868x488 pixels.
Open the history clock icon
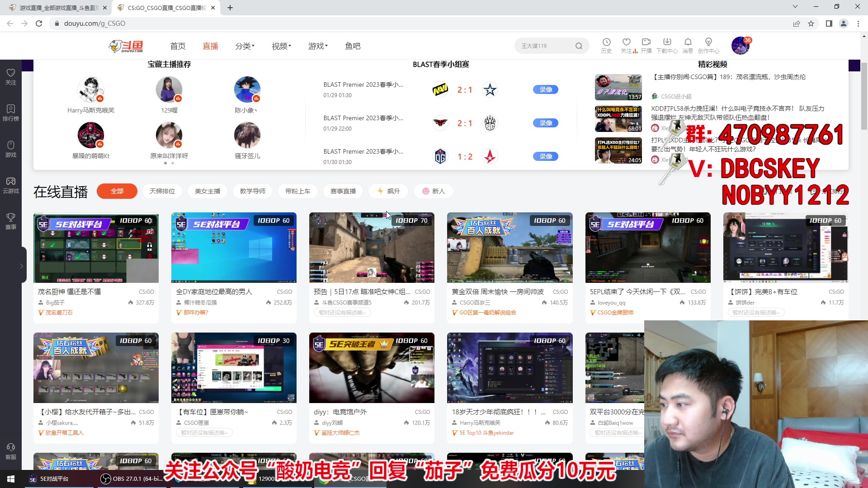click(606, 42)
